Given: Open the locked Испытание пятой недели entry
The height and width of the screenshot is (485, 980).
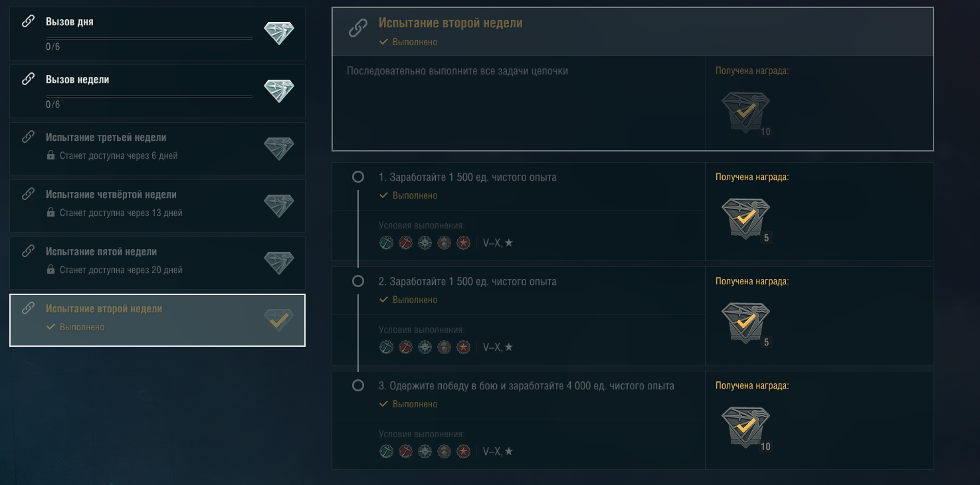Looking at the screenshot, I should (x=157, y=263).
